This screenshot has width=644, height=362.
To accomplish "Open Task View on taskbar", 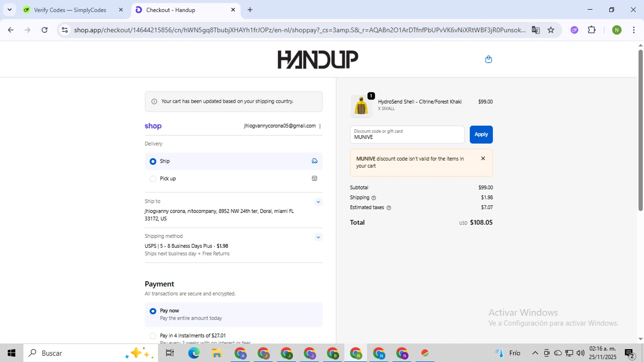I will (170, 353).
